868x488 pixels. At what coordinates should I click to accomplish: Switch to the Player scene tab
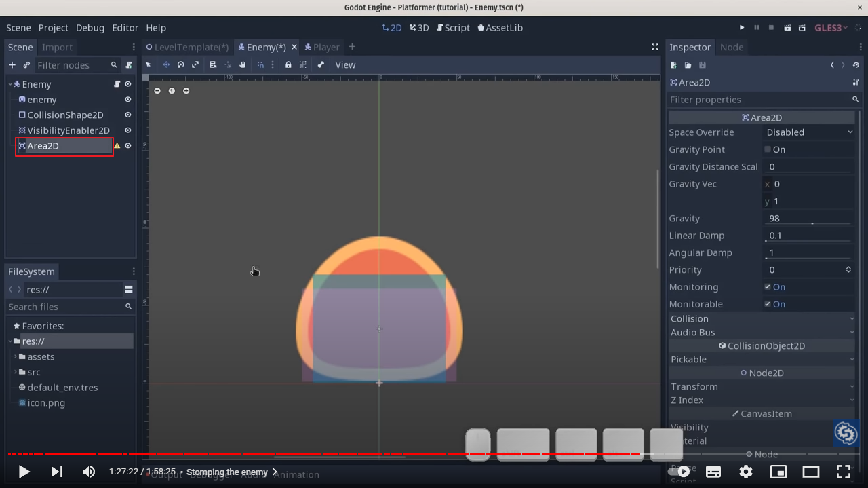click(321, 47)
